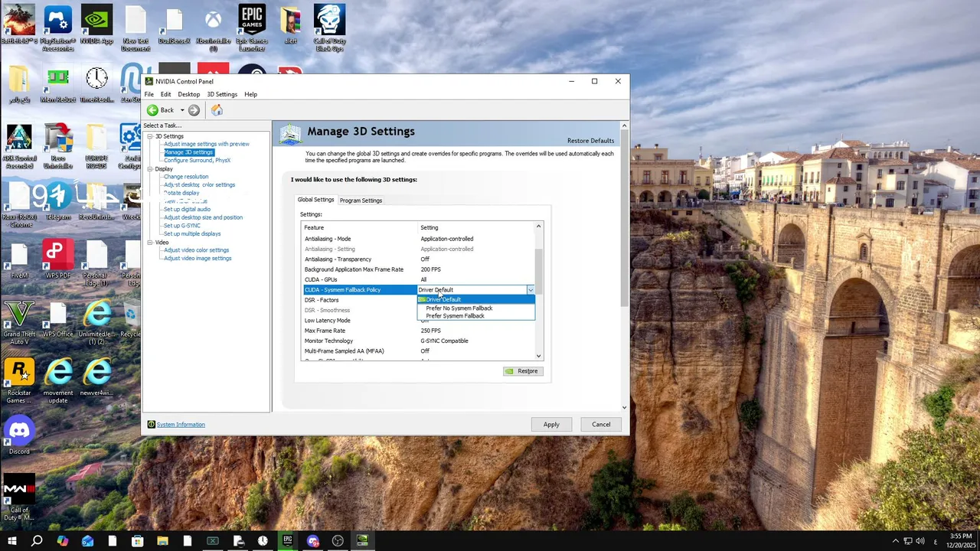
Task: Open Adjust video image settings
Action: (x=198, y=258)
